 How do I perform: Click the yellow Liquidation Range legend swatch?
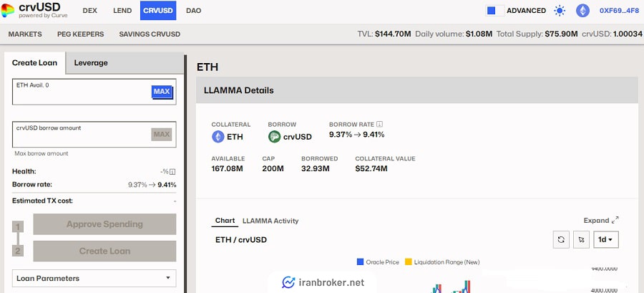click(409, 261)
